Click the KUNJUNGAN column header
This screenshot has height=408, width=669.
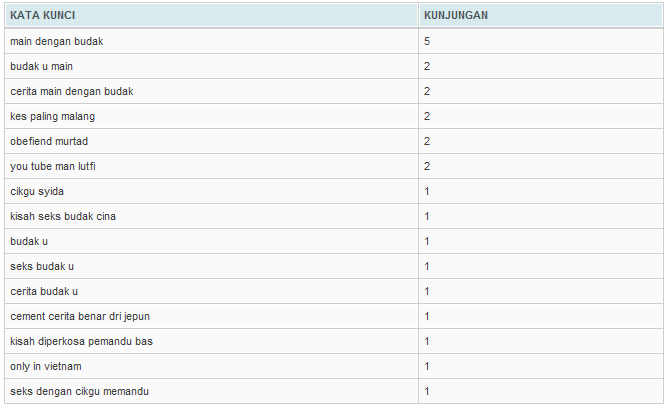[x=455, y=16]
